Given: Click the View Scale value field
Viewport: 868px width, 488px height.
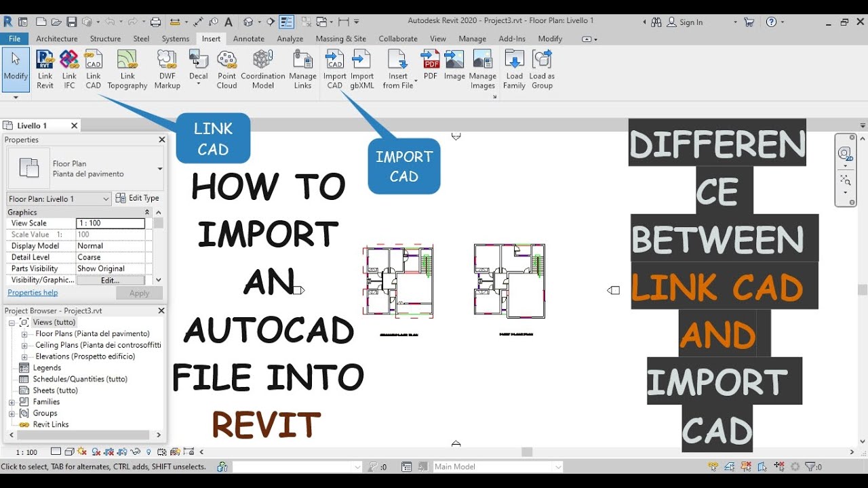Looking at the screenshot, I should tap(111, 223).
